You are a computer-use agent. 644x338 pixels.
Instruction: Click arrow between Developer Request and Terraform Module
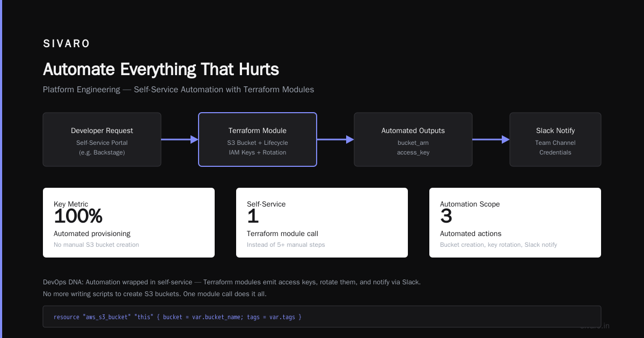[x=180, y=139]
